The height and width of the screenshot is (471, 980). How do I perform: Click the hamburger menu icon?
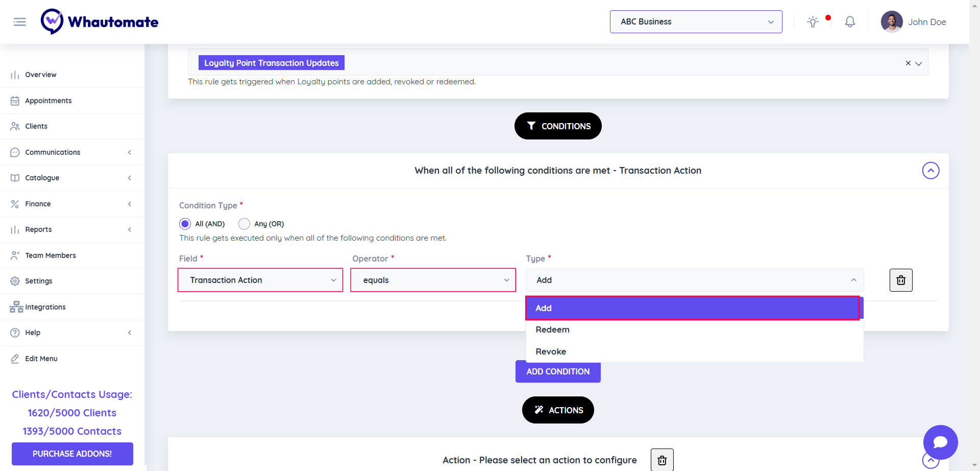click(x=20, y=22)
